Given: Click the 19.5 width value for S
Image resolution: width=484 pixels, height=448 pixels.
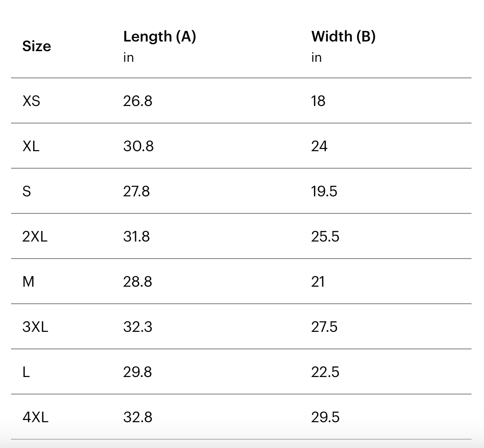Looking at the screenshot, I should pyautogui.click(x=324, y=191).
